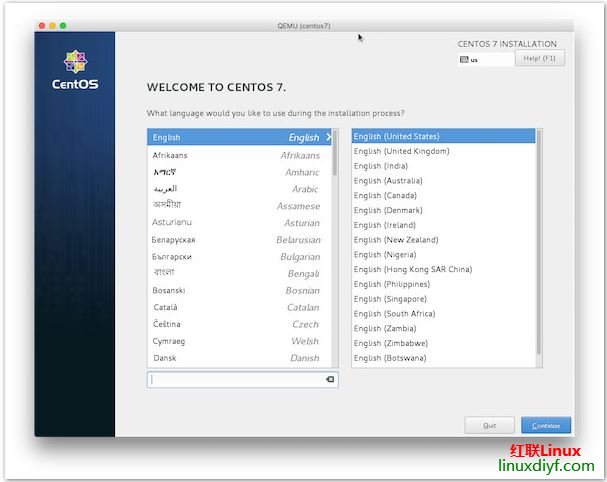The width and height of the screenshot is (607, 482).
Task: Type in the language search box
Action: pos(235,380)
